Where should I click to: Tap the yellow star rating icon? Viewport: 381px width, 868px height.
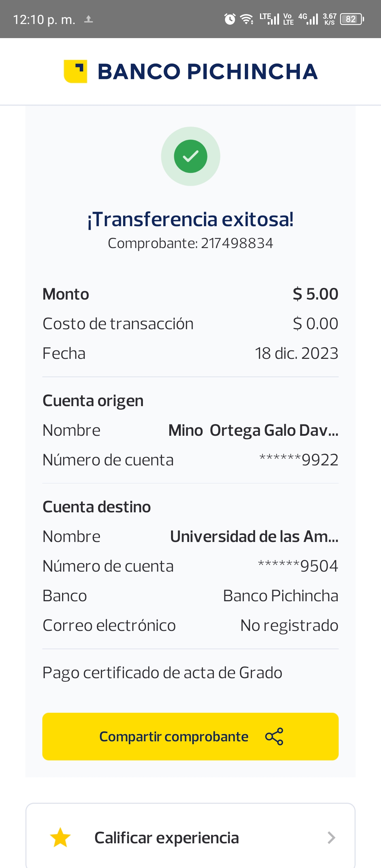[x=60, y=837]
